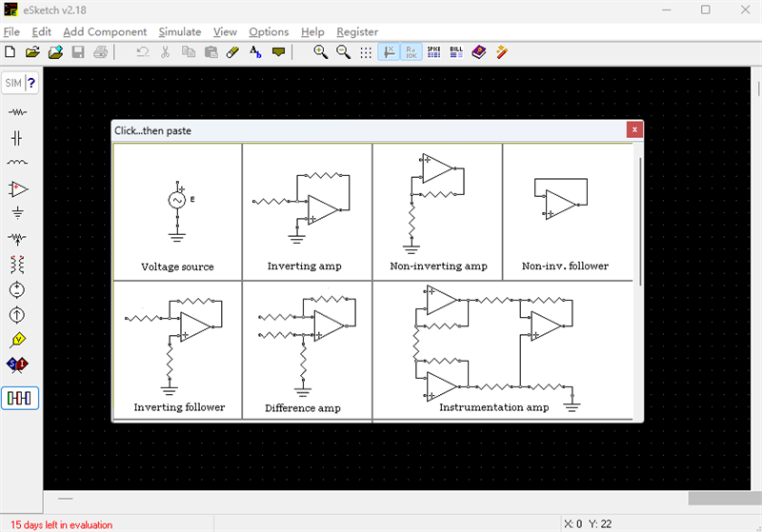Click the circuit templates library button
The width and height of the screenshot is (762, 532).
coord(19,399)
